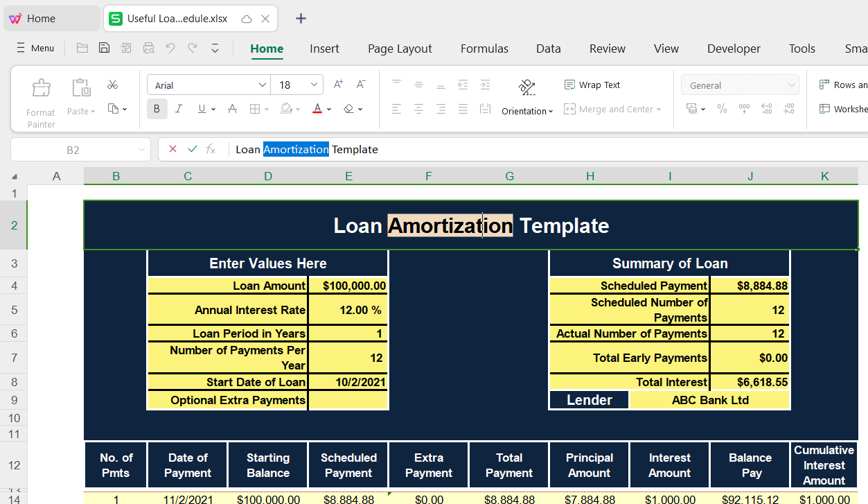
Task: Toggle Italic formatting
Action: click(179, 109)
